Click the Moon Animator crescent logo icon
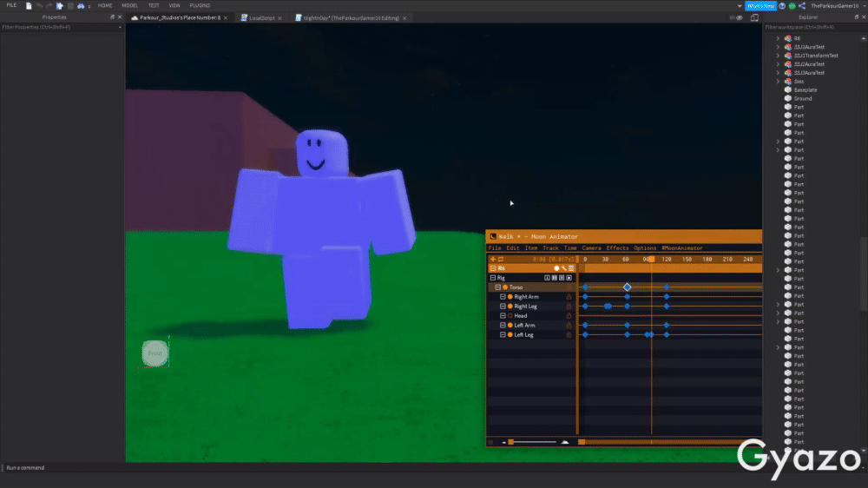 pyautogui.click(x=493, y=236)
